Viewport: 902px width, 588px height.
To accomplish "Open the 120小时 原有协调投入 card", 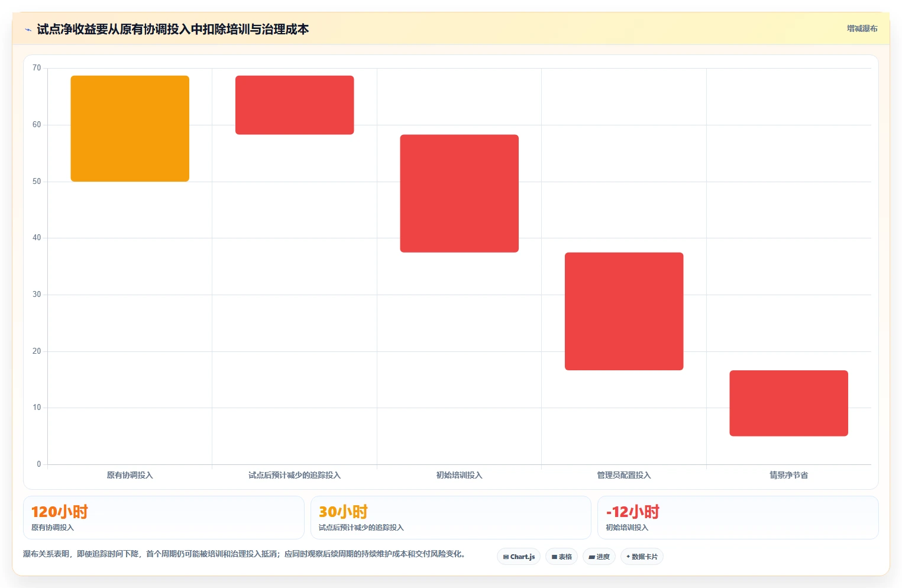I will pos(164,518).
